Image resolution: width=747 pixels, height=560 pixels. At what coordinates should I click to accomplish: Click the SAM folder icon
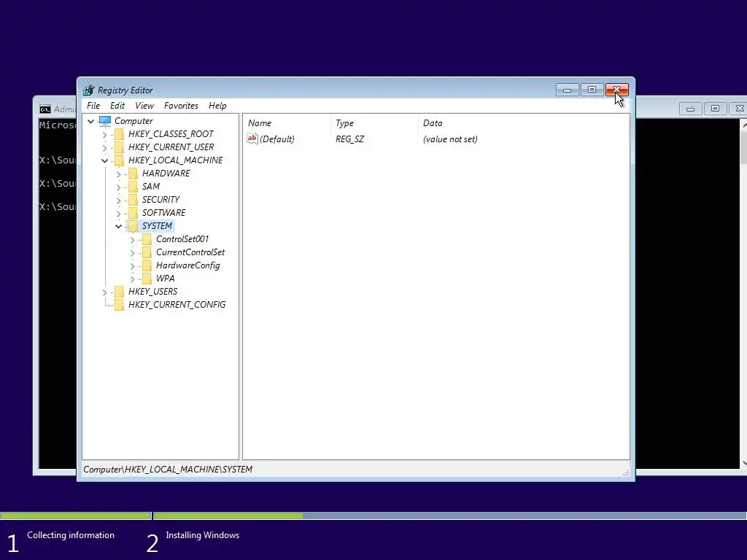coord(133,187)
